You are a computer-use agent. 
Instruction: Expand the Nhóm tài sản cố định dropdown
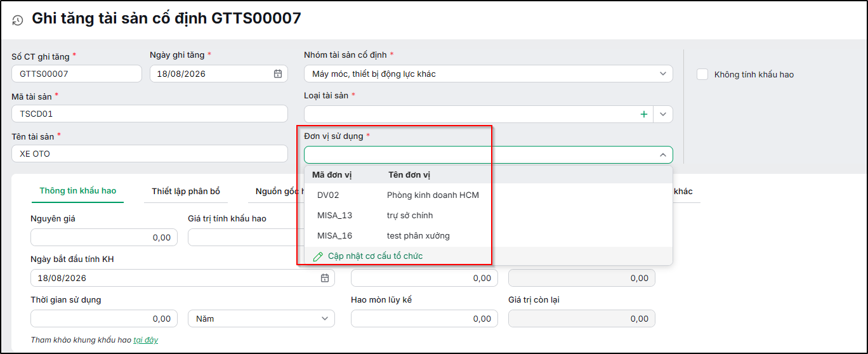tap(662, 74)
